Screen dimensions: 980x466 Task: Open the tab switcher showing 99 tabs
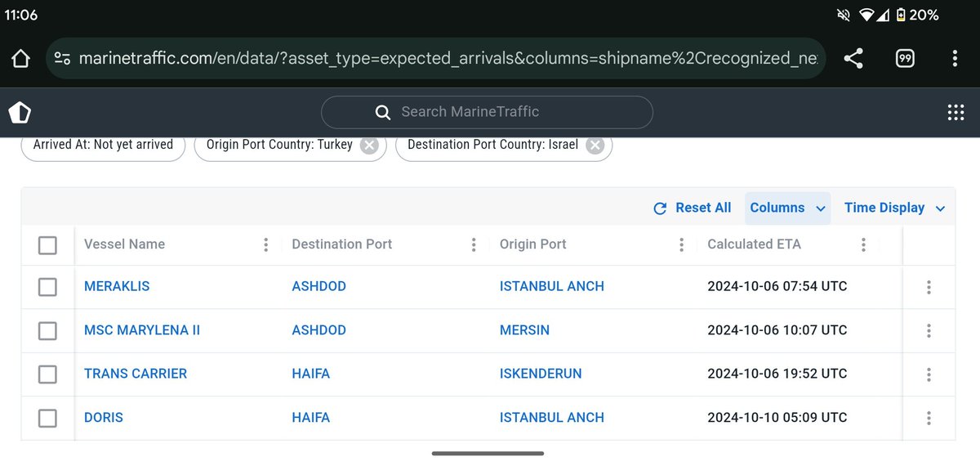[905, 58]
